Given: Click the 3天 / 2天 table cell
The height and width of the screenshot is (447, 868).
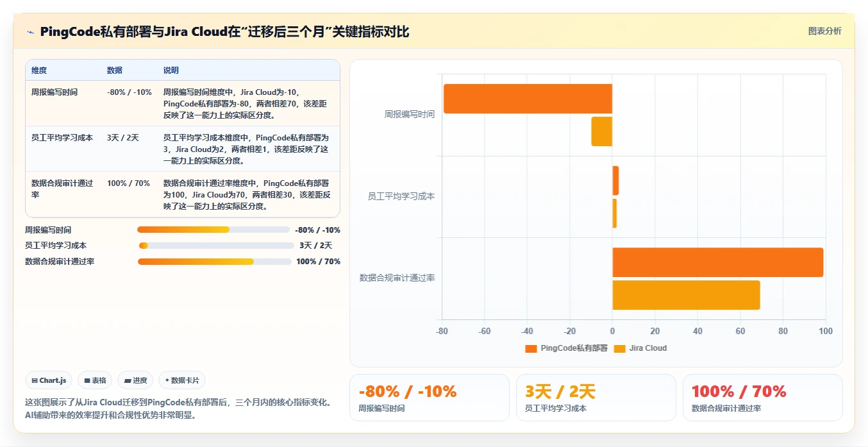Looking at the screenshot, I should [123, 138].
